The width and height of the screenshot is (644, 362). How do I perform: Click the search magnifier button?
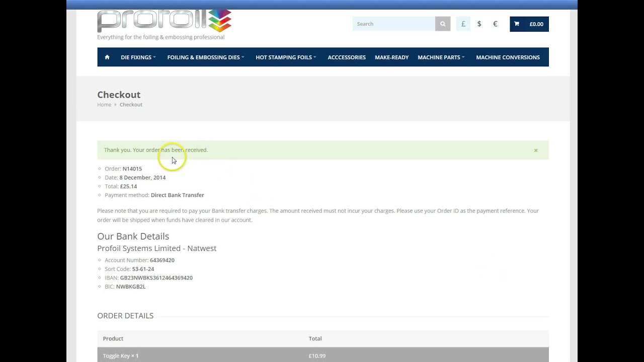[443, 24]
